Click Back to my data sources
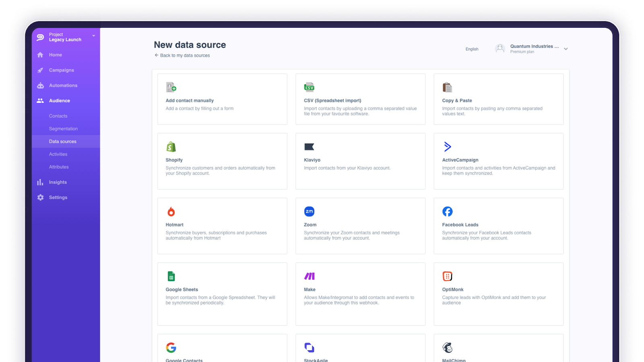This screenshot has width=644, height=362. [182, 55]
